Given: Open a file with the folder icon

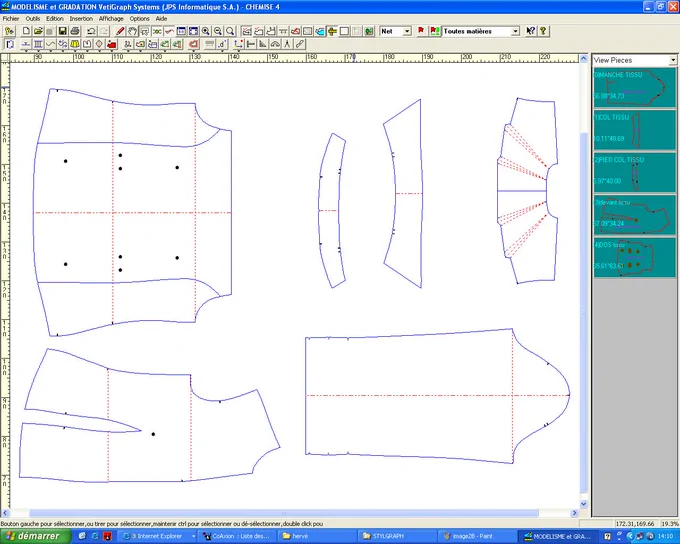Looking at the screenshot, I should point(38,31).
